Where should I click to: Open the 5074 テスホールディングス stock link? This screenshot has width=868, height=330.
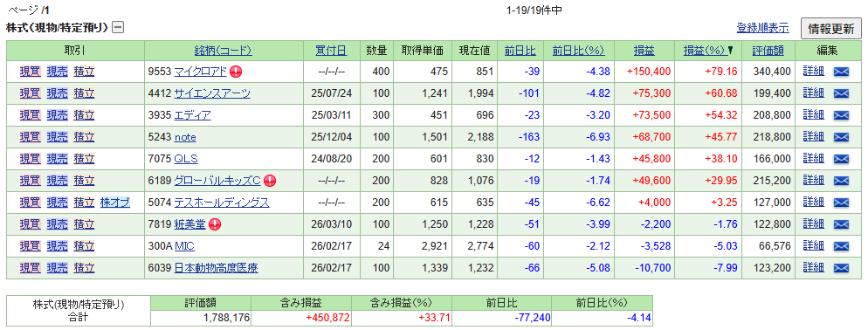click(222, 203)
